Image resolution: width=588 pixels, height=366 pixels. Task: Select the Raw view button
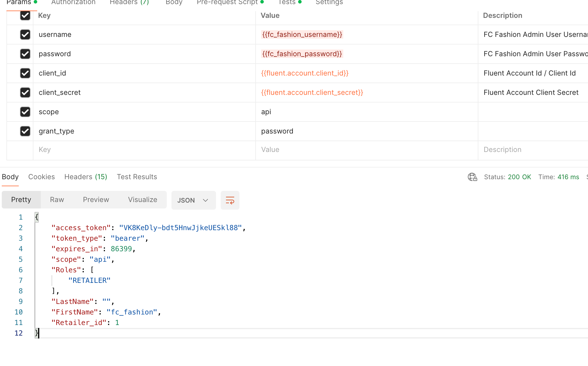tap(57, 200)
